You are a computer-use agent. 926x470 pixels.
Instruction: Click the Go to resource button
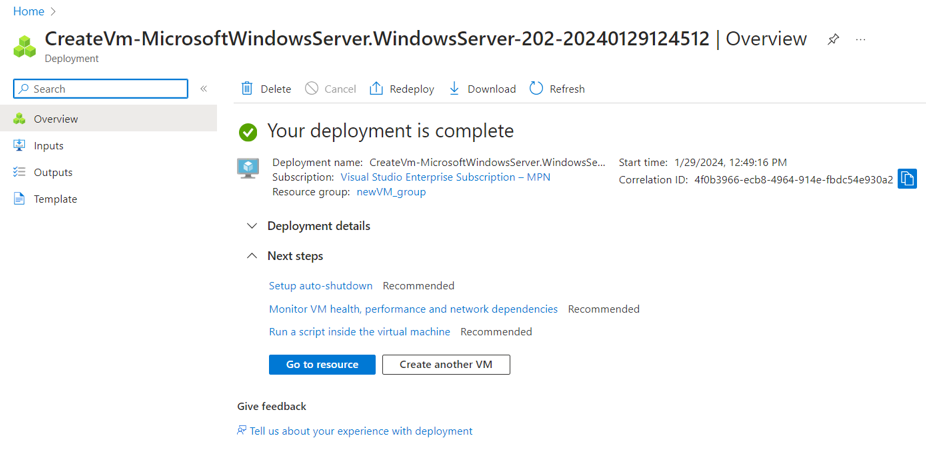(x=322, y=365)
